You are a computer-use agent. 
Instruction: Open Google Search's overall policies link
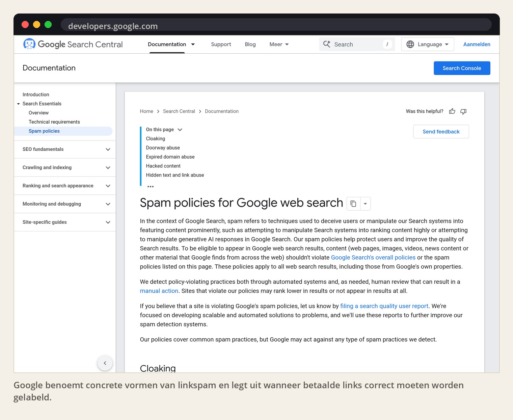click(373, 258)
